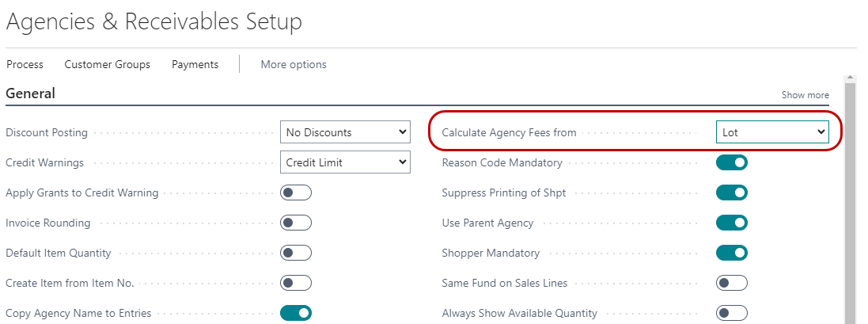Turn on Default Item Quantity
Image resolution: width=868 pixels, height=324 pixels.
click(296, 253)
